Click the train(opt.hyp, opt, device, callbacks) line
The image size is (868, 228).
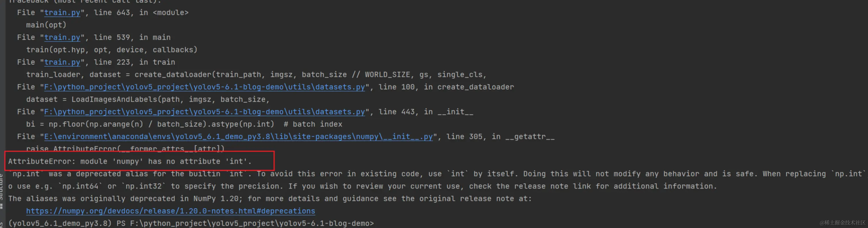coord(112,50)
